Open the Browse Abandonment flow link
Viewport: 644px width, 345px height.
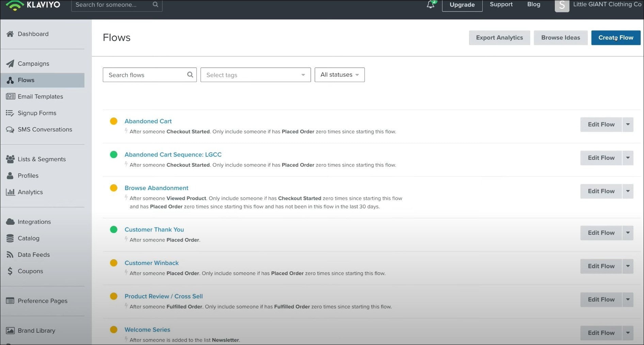[156, 188]
